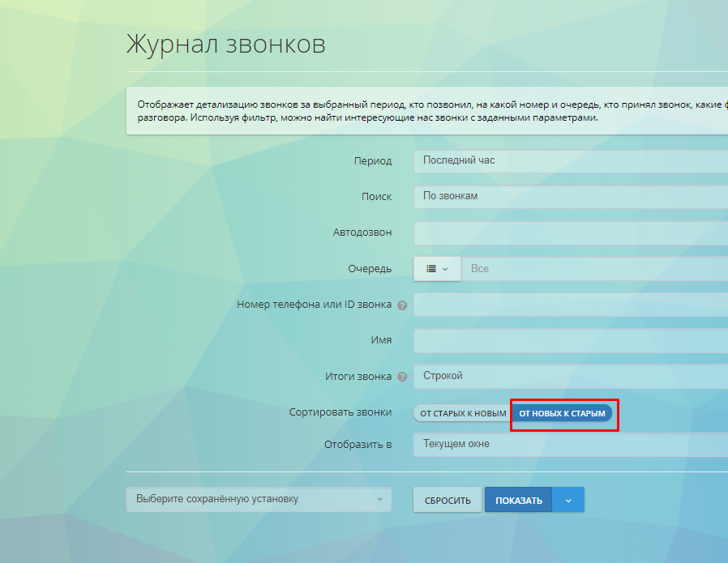Screen dimensions: 728x563
Task: Open the Выберите сохранённую установку dropdown
Action: [259, 500]
